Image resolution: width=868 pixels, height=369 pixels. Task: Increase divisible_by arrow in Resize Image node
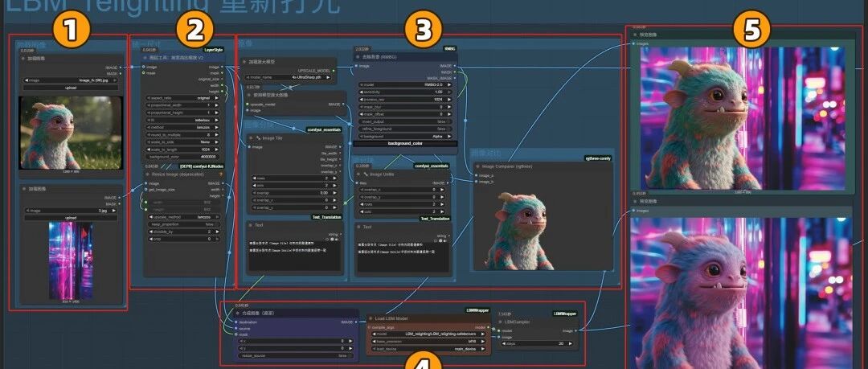tap(216, 232)
